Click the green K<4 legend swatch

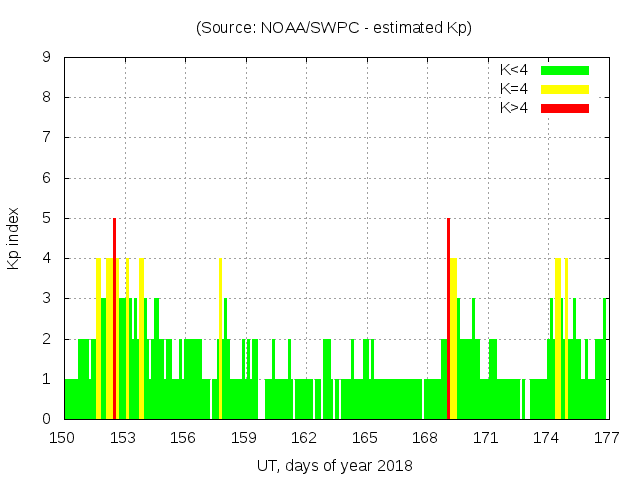(565, 70)
